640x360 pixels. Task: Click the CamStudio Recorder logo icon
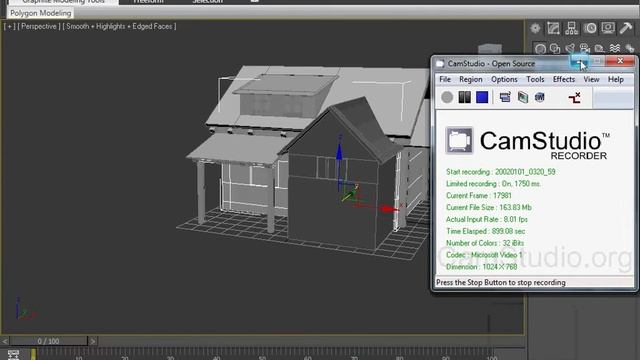[x=459, y=141]
